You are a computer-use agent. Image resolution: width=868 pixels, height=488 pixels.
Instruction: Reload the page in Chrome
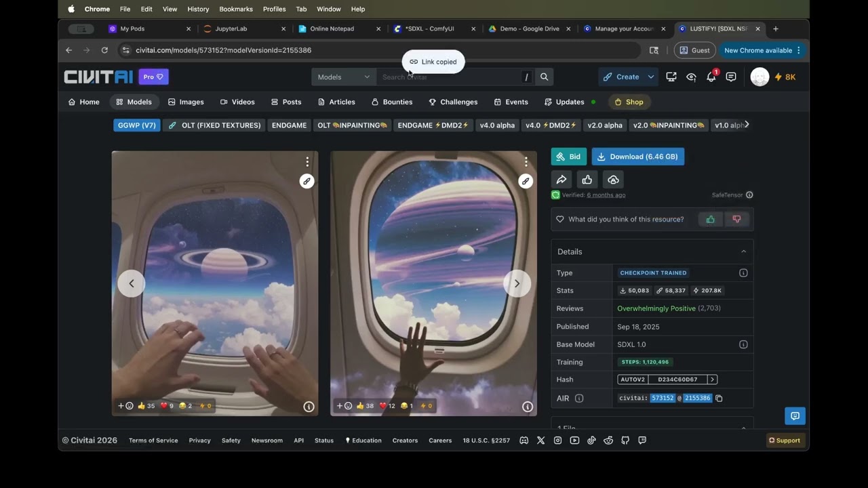coord(104,50)
